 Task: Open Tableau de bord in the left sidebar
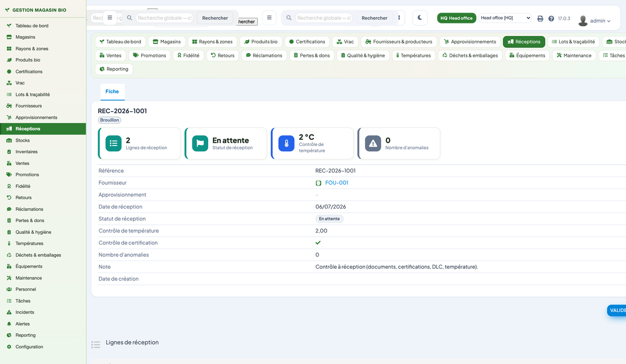[43, 26]
